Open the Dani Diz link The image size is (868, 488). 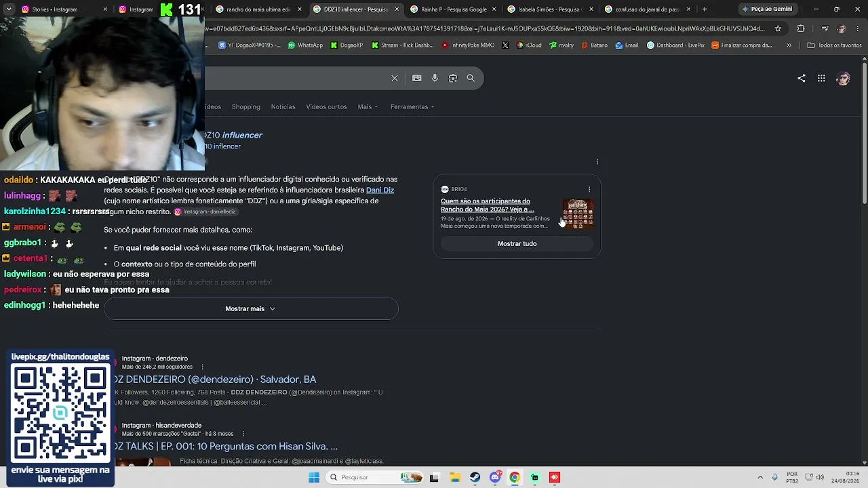click(380, 190)
